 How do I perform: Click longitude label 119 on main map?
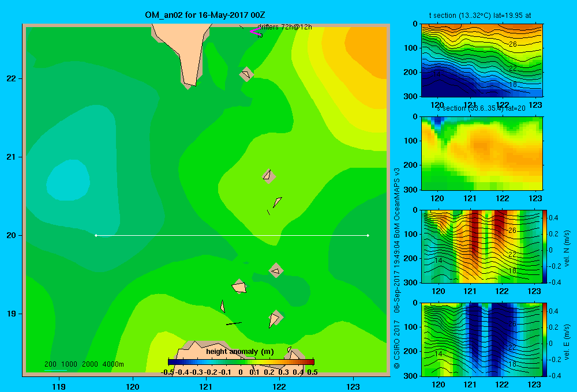[59, 386]
